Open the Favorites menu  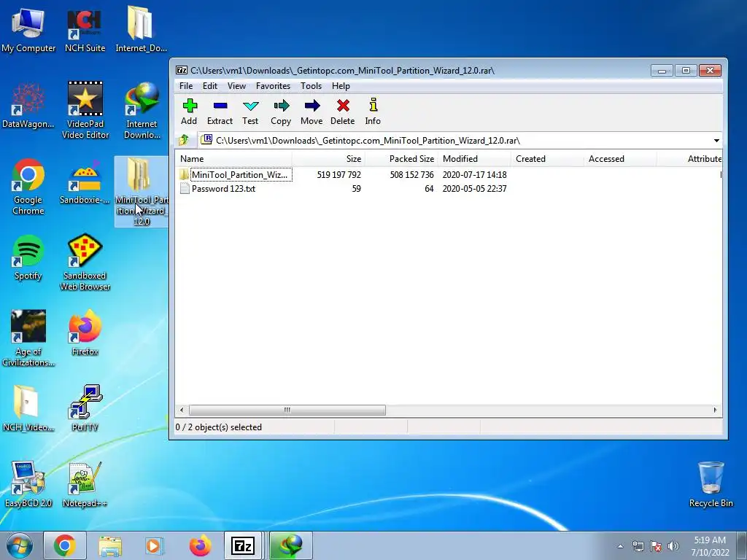[x=273, y=86]
